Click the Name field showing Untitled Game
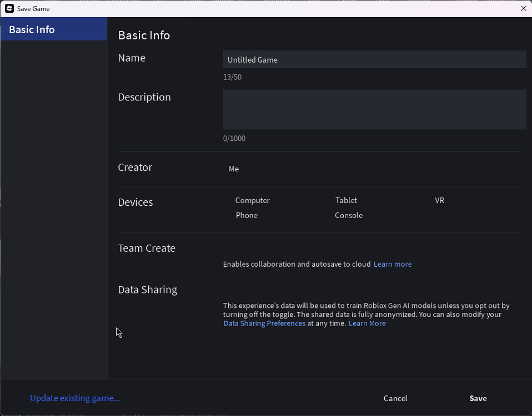Image resolution: width=532 pixels, height=416 pixels. pos(374,59)
